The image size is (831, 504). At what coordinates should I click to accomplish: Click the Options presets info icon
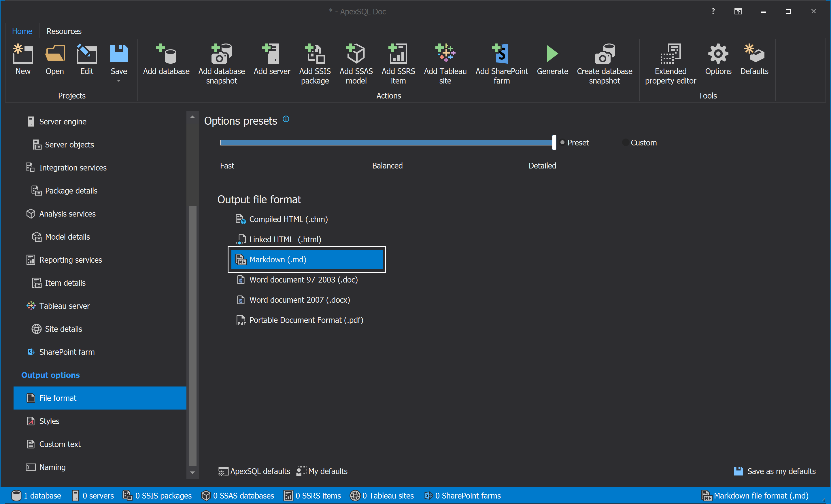(286, 119)
